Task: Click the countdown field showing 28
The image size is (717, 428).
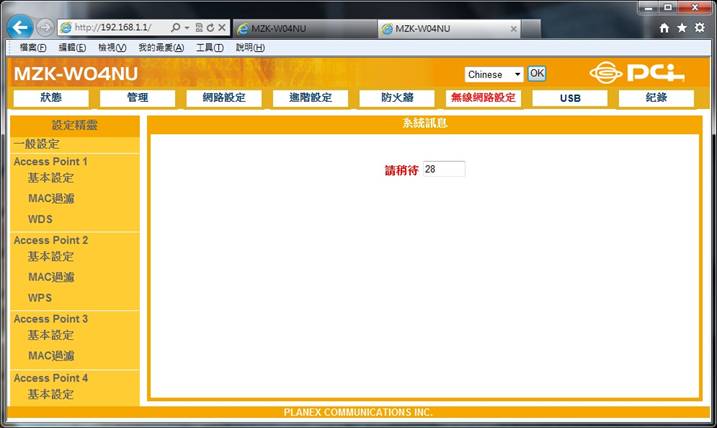Action: 444,169
